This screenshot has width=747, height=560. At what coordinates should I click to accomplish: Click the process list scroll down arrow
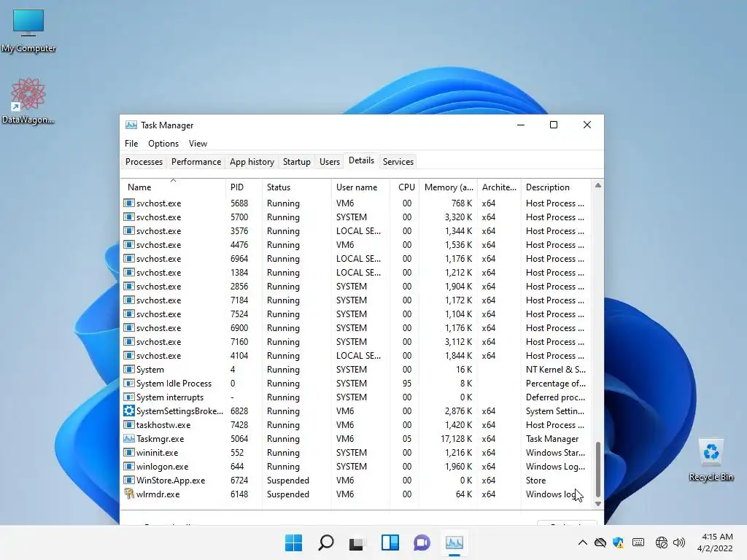click(598, 504)
